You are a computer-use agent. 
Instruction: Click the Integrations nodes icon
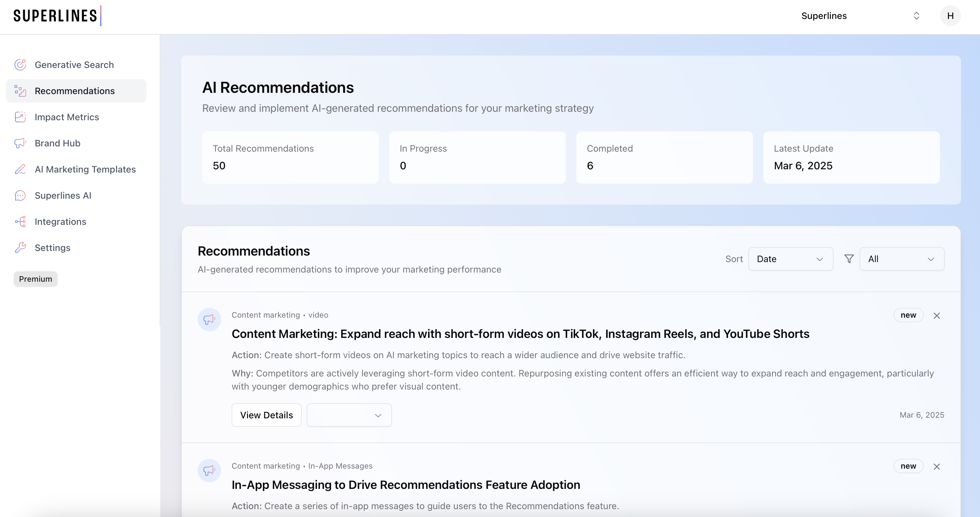coord(20,222)
